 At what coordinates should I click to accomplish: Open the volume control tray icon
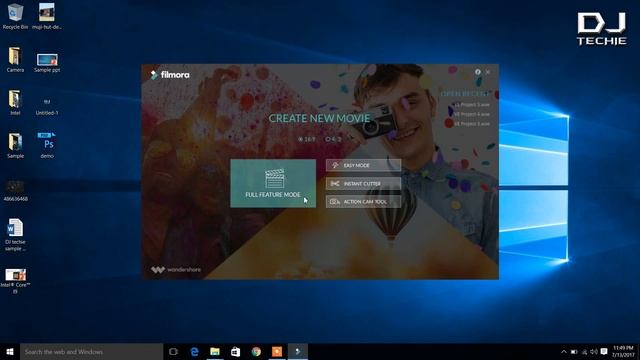click(594, 351)
